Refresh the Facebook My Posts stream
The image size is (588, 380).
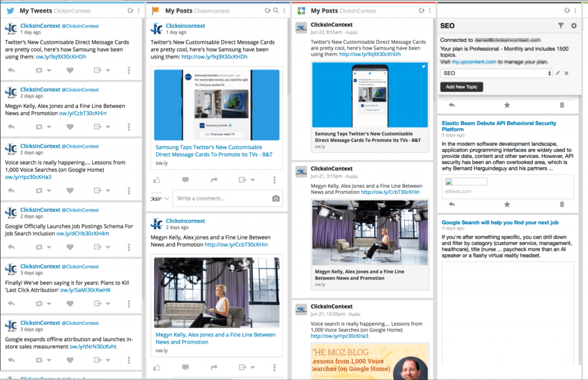[267, 10]
